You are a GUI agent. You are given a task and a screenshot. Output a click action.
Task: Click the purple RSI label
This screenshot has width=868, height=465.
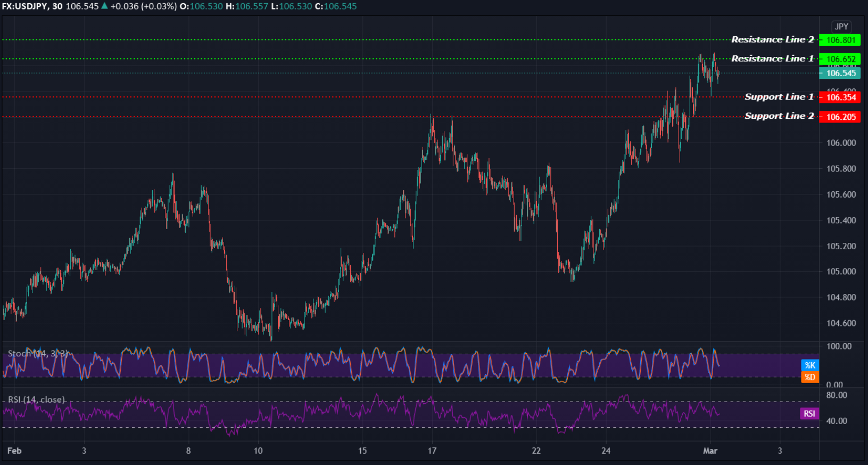809,414
